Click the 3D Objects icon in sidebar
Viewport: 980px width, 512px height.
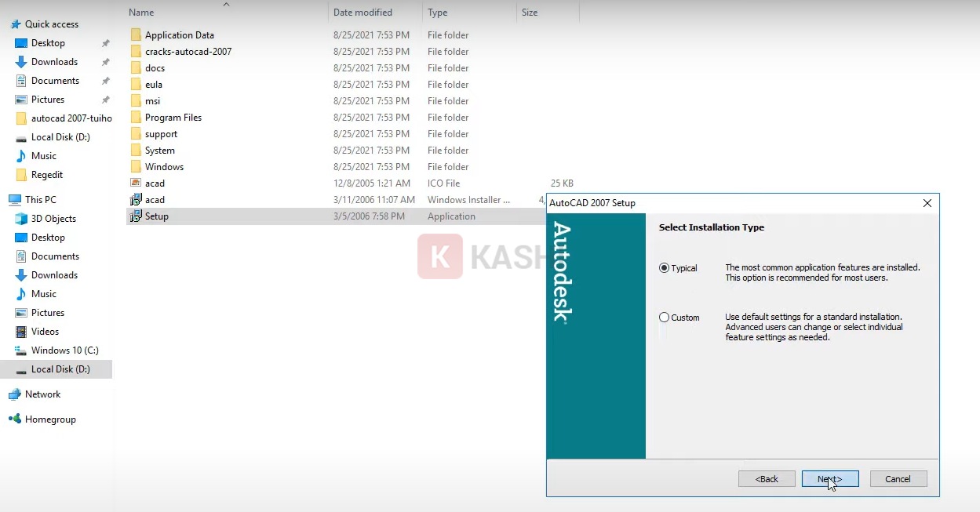pos(21,219)
